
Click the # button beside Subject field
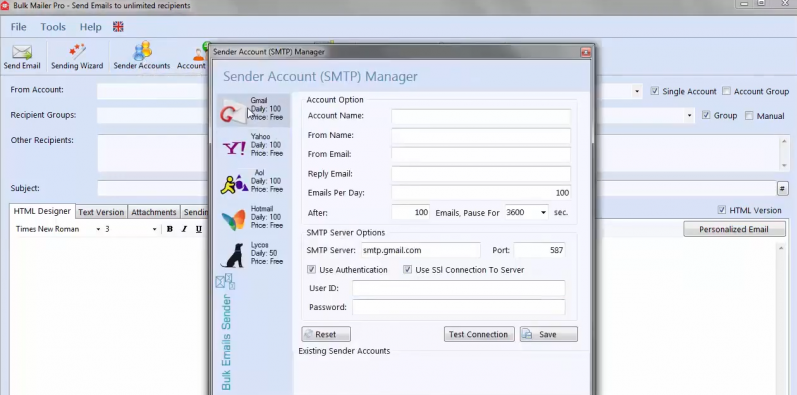click(x=782, y=189)
